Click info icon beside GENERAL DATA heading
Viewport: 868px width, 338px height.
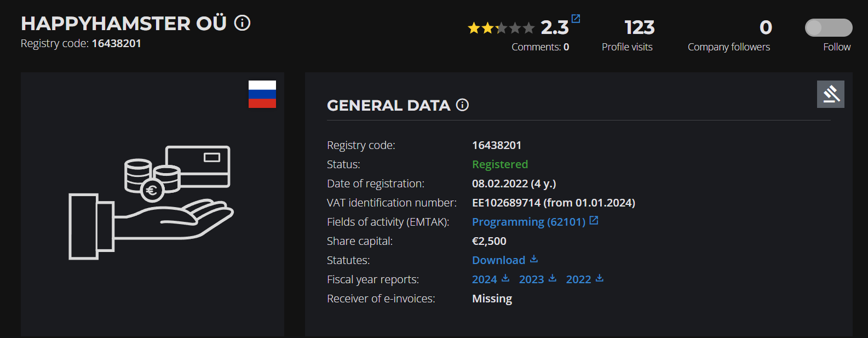click(x=462, y=105)
